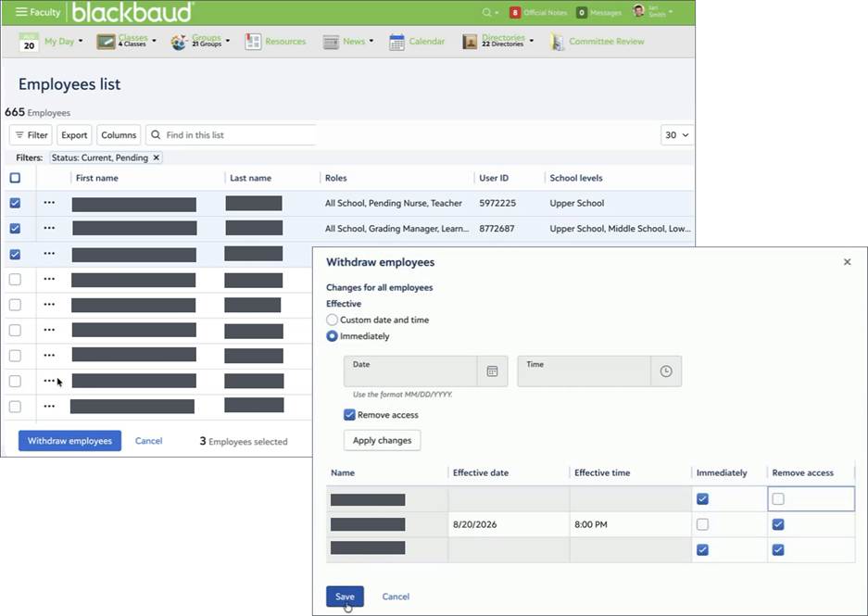868x616 pixels.
Task: Uncheck the employee row with User ID 8772687
Action: pos(15,228)
